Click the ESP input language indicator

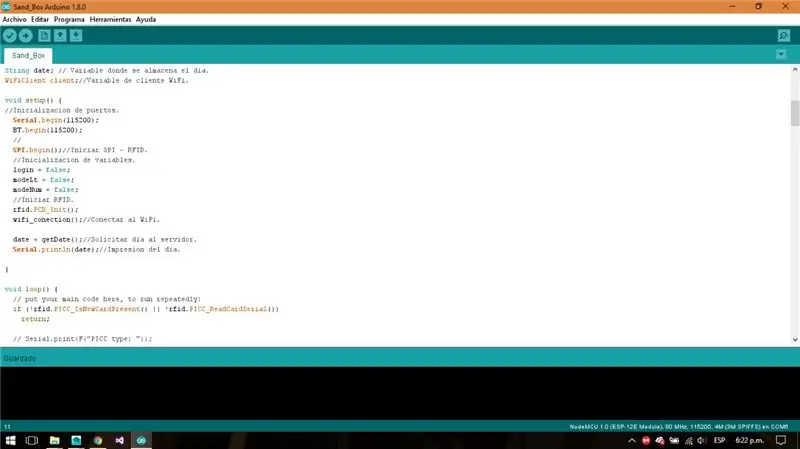click(719, 440)
